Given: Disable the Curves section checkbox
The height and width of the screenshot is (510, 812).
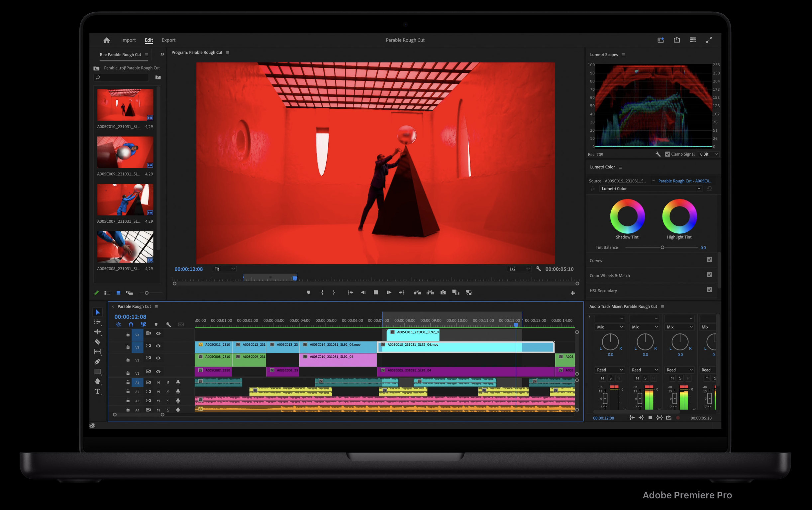Looking at the screenshot, I should pyautogui.click(x=709, y=260).
